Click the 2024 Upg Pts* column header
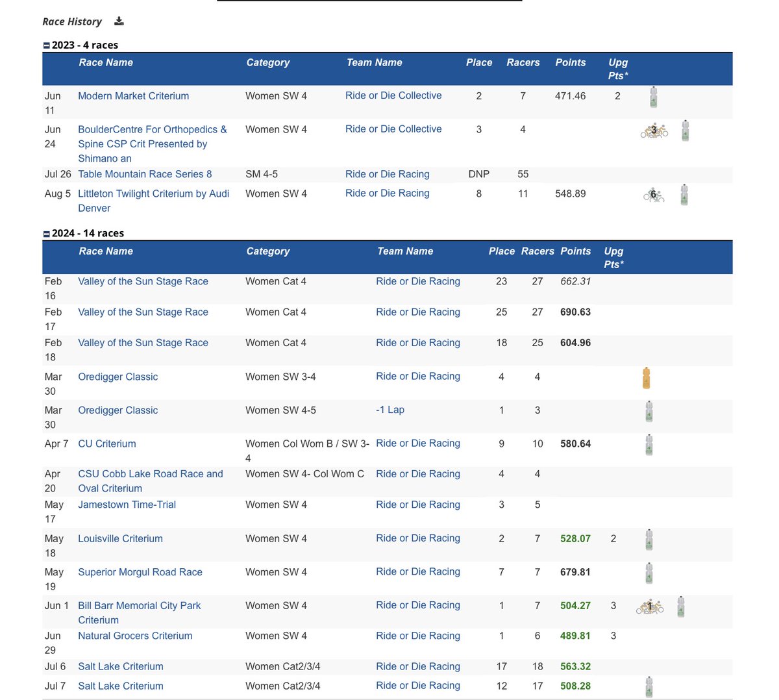The image size is (779, 700). pyautogui.click(x=613, y=257)
